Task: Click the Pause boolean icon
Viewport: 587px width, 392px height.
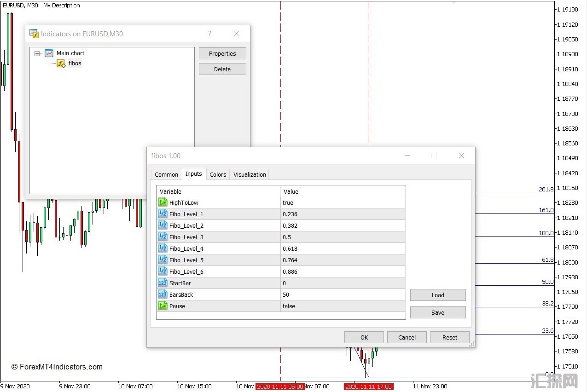Action: [163, 306]
